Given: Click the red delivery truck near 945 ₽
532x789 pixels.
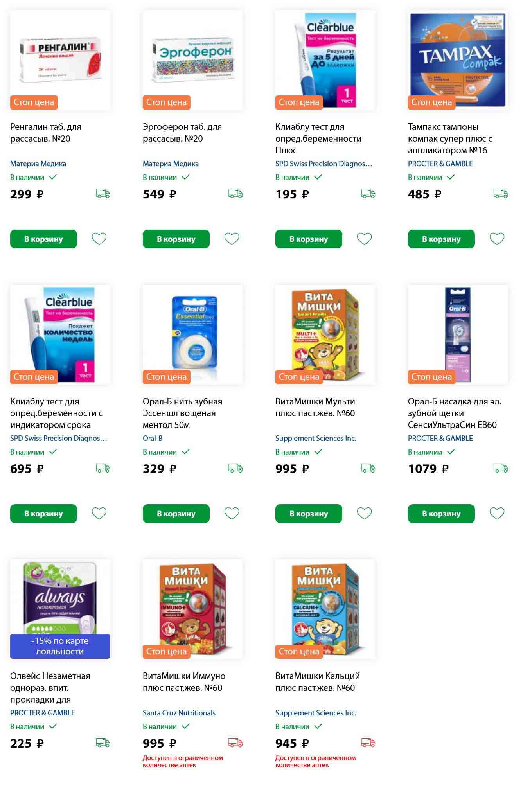Looking at the screenshot, I should point(368,742).
